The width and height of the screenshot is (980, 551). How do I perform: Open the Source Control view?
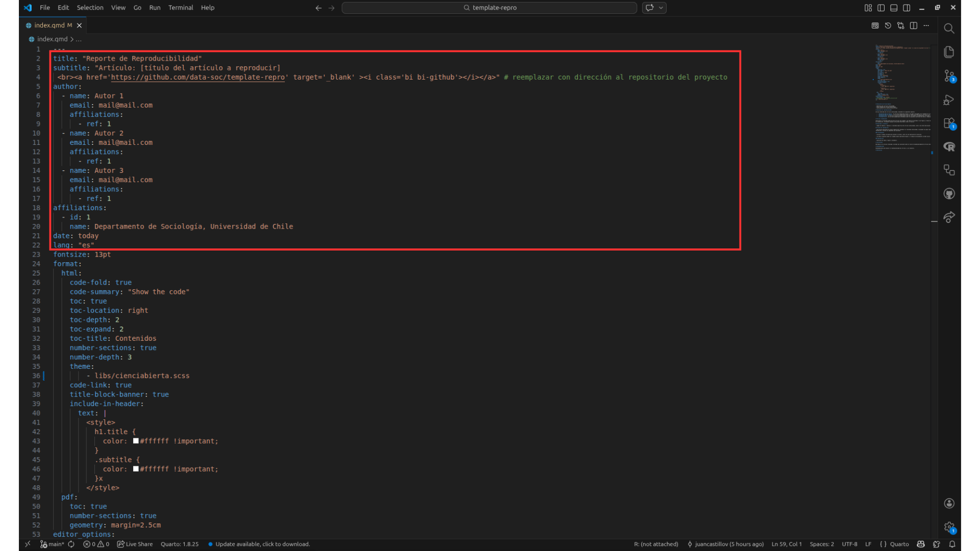[949, 76]
